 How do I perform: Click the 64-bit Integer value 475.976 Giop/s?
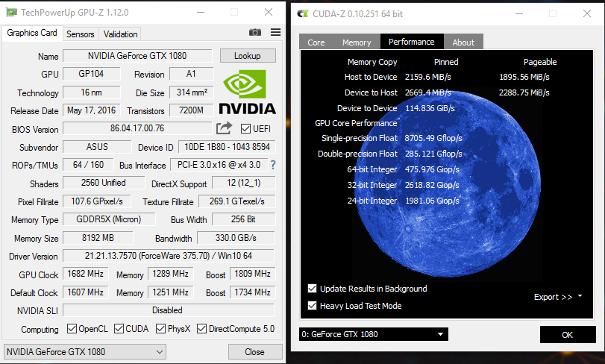coord(432,169)
